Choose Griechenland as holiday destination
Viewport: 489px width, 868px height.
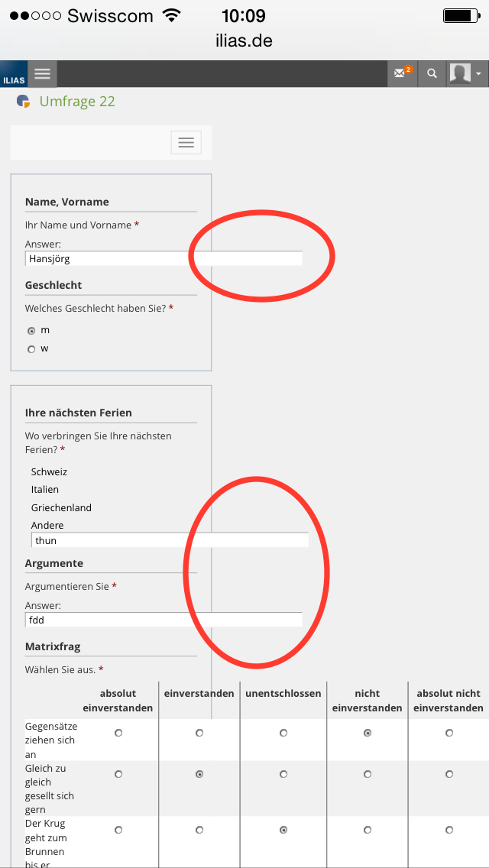pos(61,508)
